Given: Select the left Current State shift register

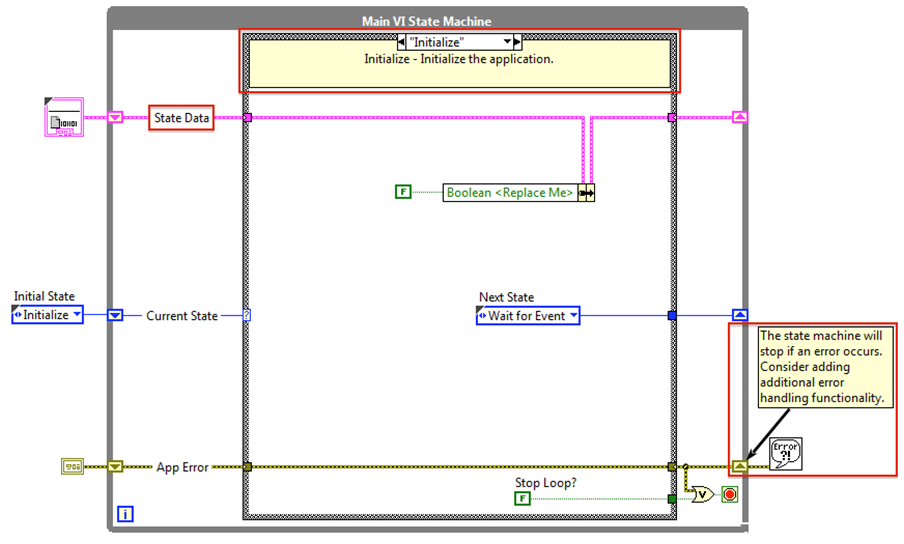Looking at the screenshot, I should click(x=115, y=315).
